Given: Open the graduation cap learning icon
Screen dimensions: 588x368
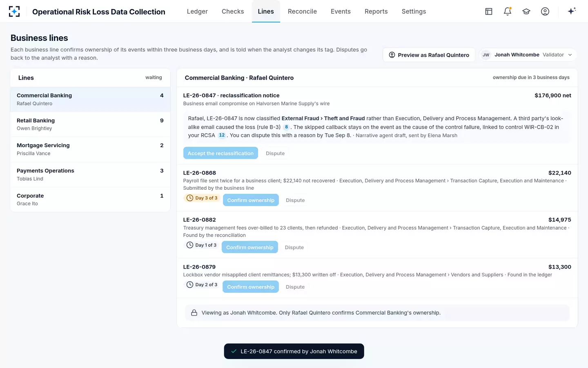Looking at the screenshot, I should 526,11.
